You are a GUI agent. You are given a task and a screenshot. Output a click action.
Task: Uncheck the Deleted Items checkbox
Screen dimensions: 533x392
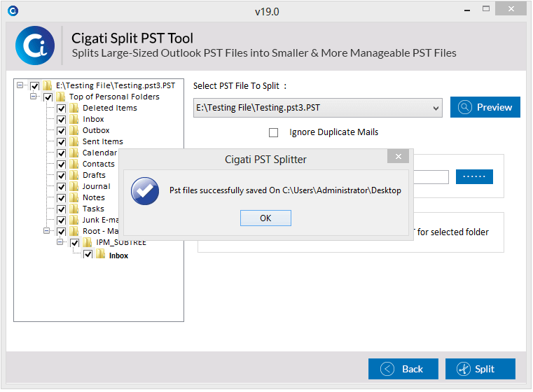(x=61, y=108)
